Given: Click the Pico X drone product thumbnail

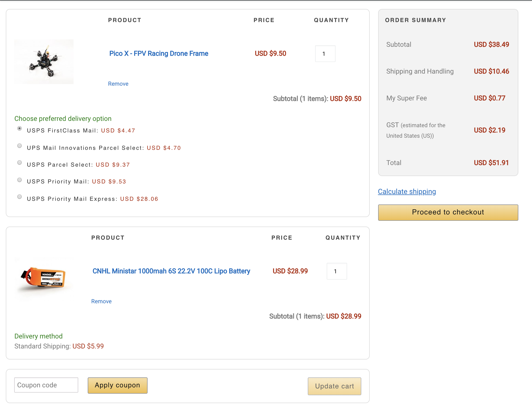Looking at the screenshot, I should click(x=44, y=62).
